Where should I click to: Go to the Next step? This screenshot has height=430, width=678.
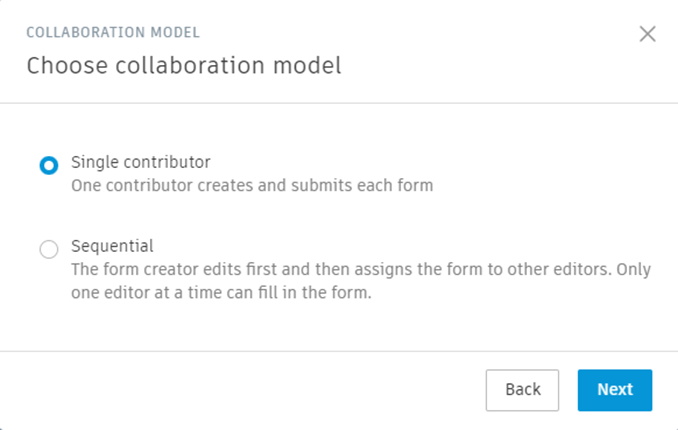tap(615, 390)
